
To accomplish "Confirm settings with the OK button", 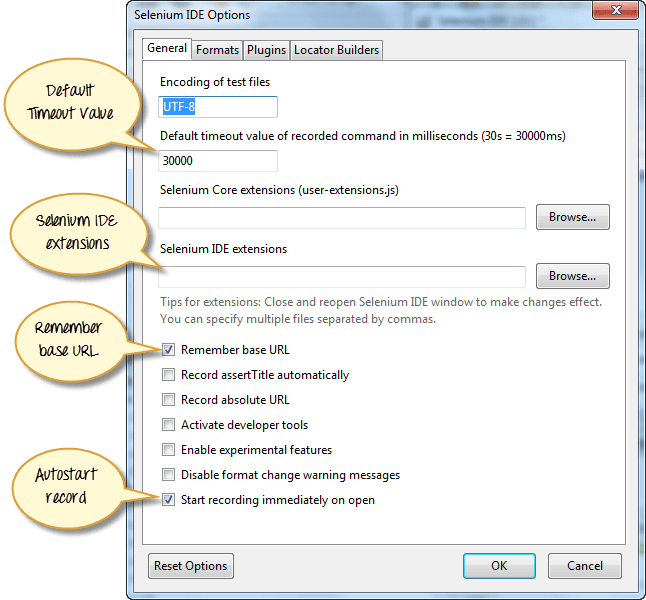I will (x=499, y=566).
